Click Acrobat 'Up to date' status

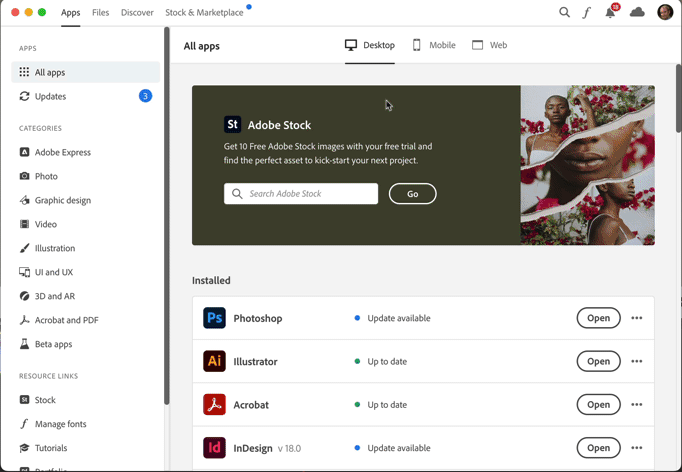click(381, 405)
